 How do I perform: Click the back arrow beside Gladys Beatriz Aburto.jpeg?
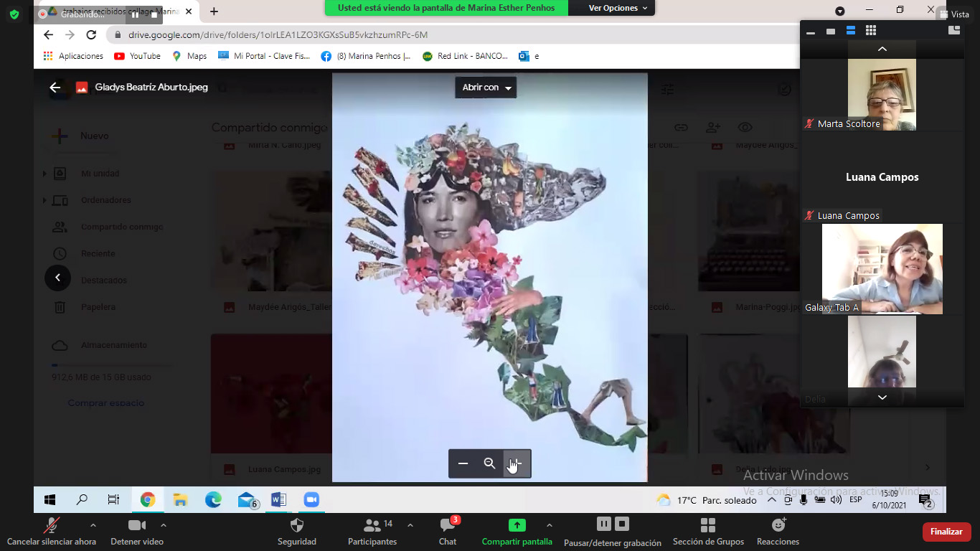coord(55,88)
